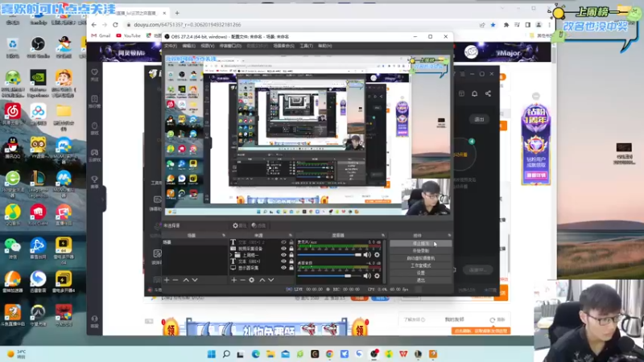Toggle lock on 视频采集设备 source
Viewport: 644px width, 362px height.
[x=291, y=249]
